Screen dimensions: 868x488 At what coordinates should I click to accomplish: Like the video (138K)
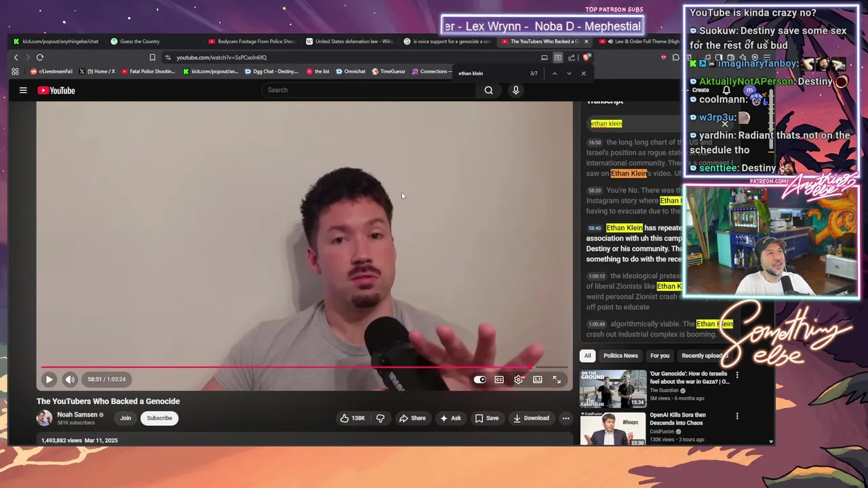pyautogui.click(x=352, y=418)
